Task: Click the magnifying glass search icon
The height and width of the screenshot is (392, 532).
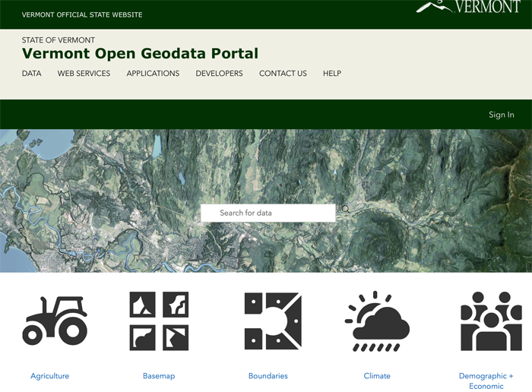Action: [x=345, y=209]
